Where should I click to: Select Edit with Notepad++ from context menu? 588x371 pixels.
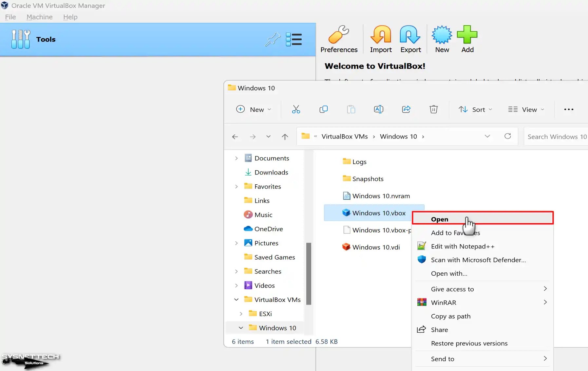tap(463, 246)
